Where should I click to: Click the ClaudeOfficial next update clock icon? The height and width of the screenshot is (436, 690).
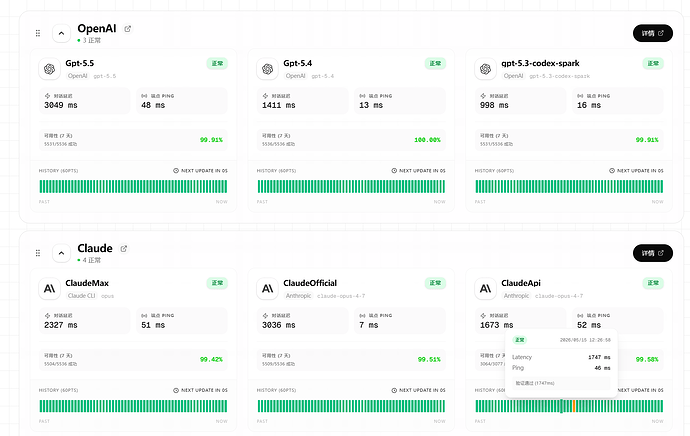[x=394, y=390]
